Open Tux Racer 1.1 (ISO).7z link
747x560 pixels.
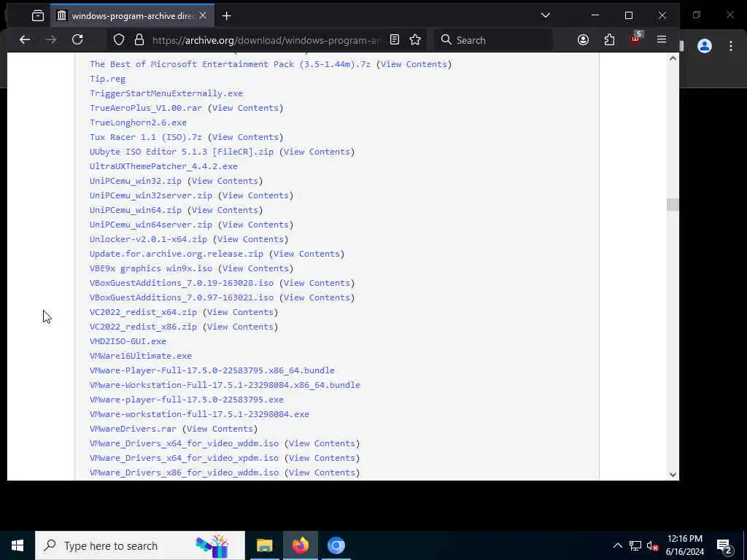tap(146, 137)
